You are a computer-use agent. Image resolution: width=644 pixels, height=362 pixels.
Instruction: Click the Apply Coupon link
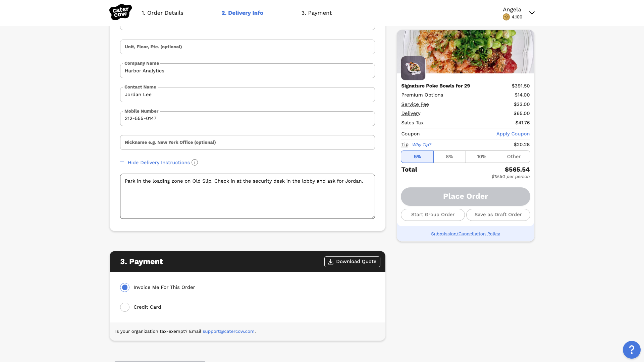[513, 134]
